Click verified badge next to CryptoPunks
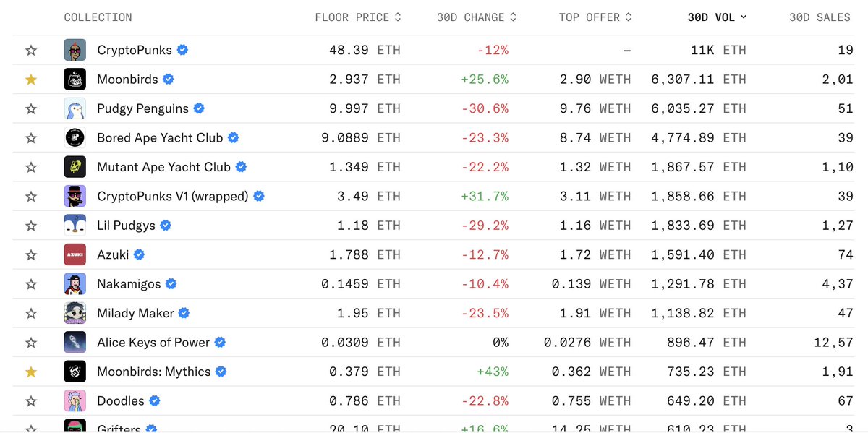Screen dimensions: 868x433 click(183, 50)
